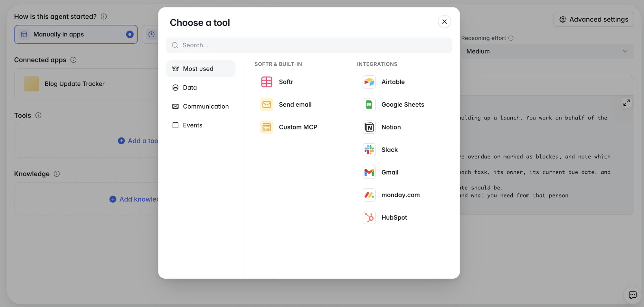Open the chat support bubble icon
Image resolution: width=644 pixels, height=307 pixels.
pyautogui.click(x=632, y=295)
